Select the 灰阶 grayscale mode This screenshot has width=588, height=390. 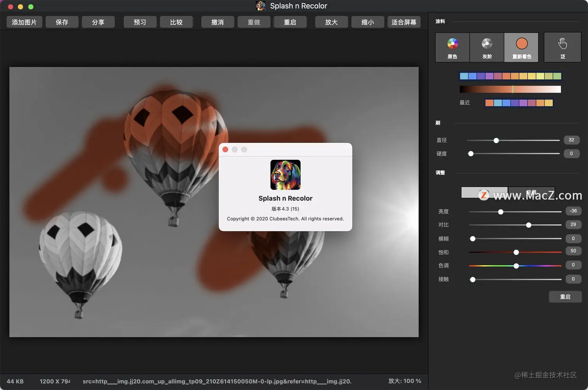tap(487, 47)
